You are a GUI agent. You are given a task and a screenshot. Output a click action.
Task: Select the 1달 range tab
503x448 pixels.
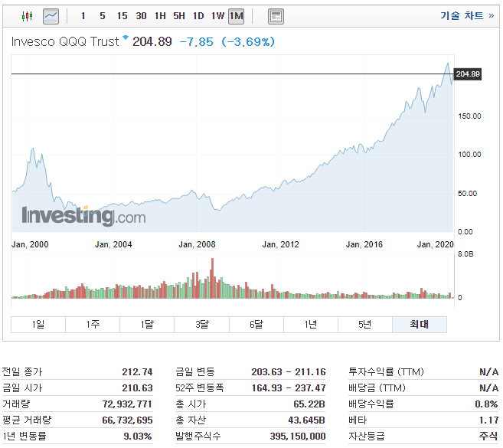pyautogui.click(x=147, y=325)
